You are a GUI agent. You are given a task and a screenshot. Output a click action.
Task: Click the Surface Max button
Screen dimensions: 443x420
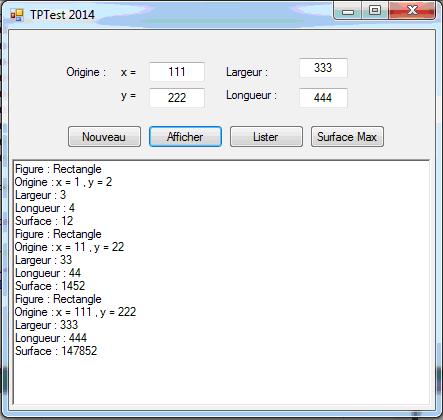[347, 137]
